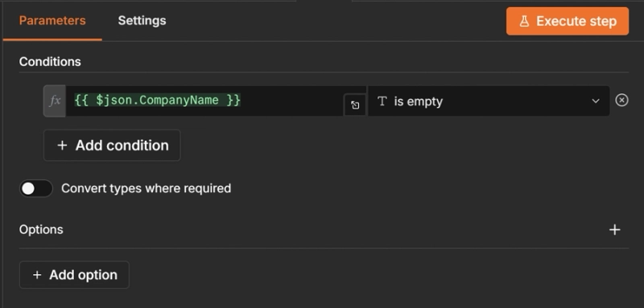Open the 'is empty' operator dropdown
Image resolution: width=644 pixels, height=308 pixels.
489,101
